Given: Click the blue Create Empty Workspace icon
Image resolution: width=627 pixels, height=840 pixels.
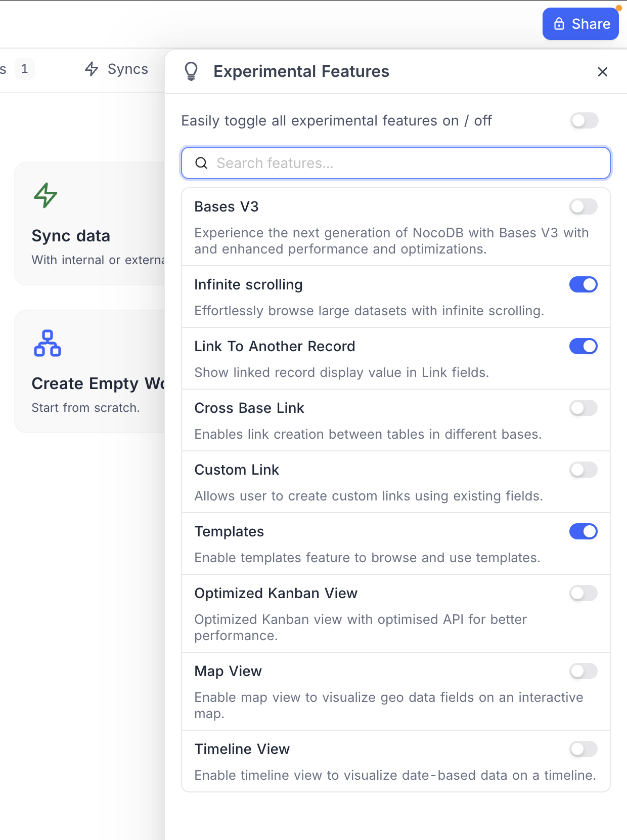Looking at the screenshot, I should coord(48,343).
